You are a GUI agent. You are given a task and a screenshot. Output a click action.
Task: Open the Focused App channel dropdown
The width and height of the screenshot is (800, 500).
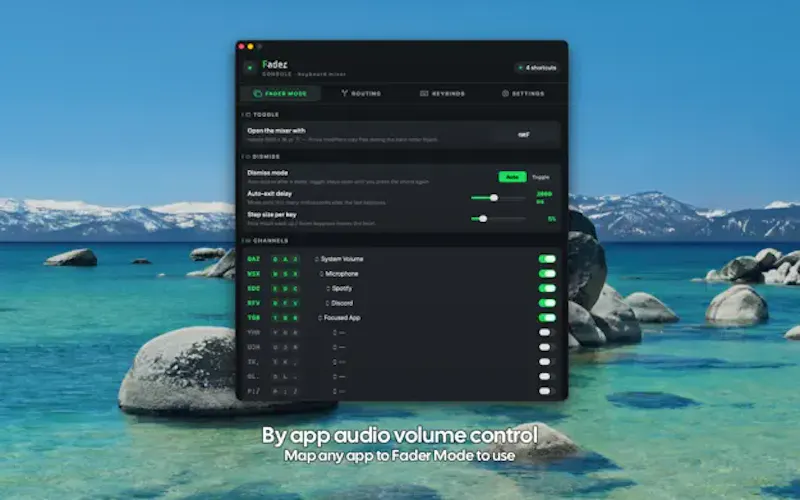339,318
